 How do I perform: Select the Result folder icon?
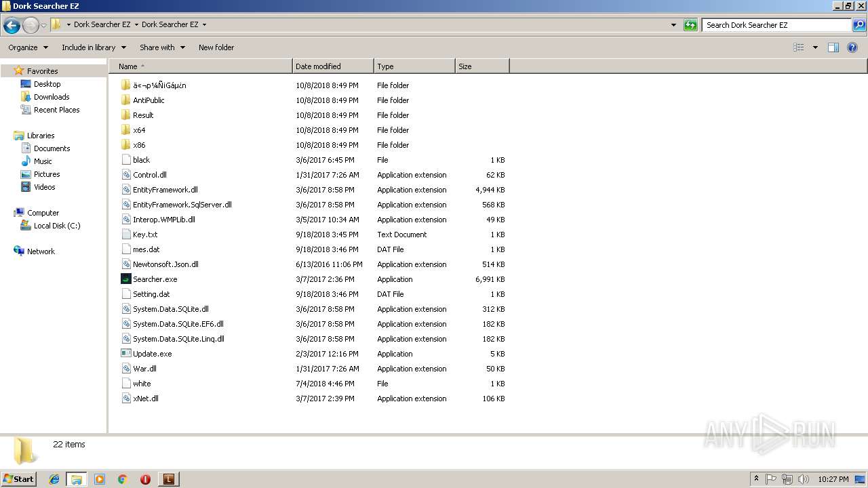click(125, 115)
